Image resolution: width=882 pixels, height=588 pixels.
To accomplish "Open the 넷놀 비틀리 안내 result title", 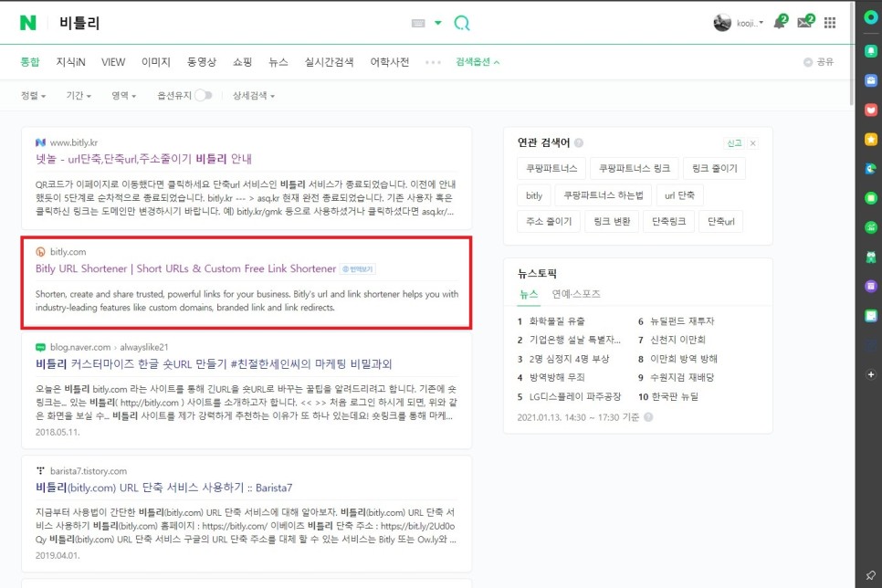I will pos(143,159).
